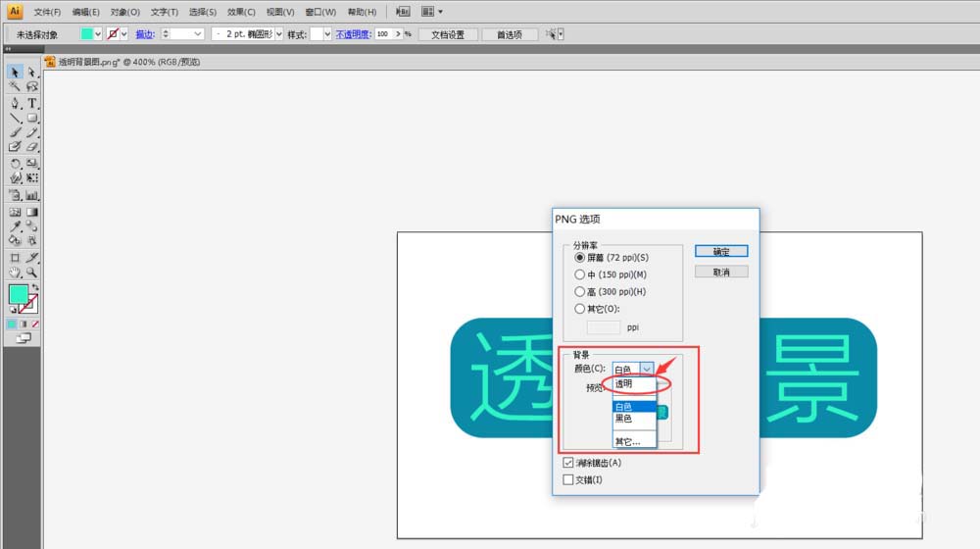Screen dimensions: 980x549
Task: Select 中 (150 ppi) resolution radio
Action: [579, 274]
